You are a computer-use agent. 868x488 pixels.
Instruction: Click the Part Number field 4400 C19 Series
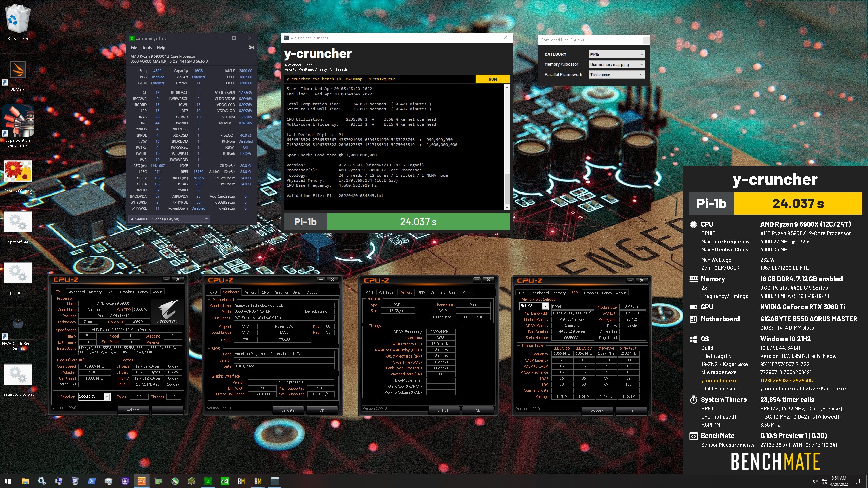point(572,331)
